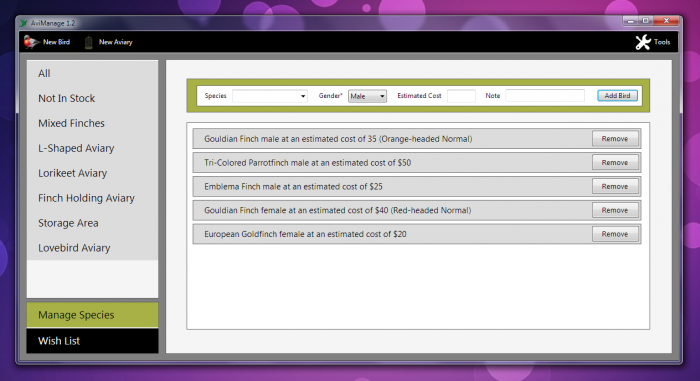Open Finch Holding Aviary
This screenshot has width=700, height=381.
coord(92,198)
